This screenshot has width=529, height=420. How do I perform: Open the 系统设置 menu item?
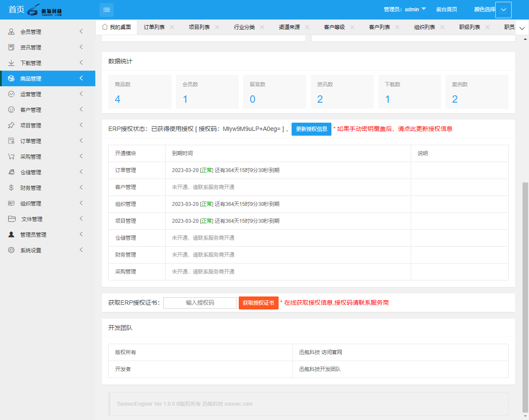pos(48,250)
